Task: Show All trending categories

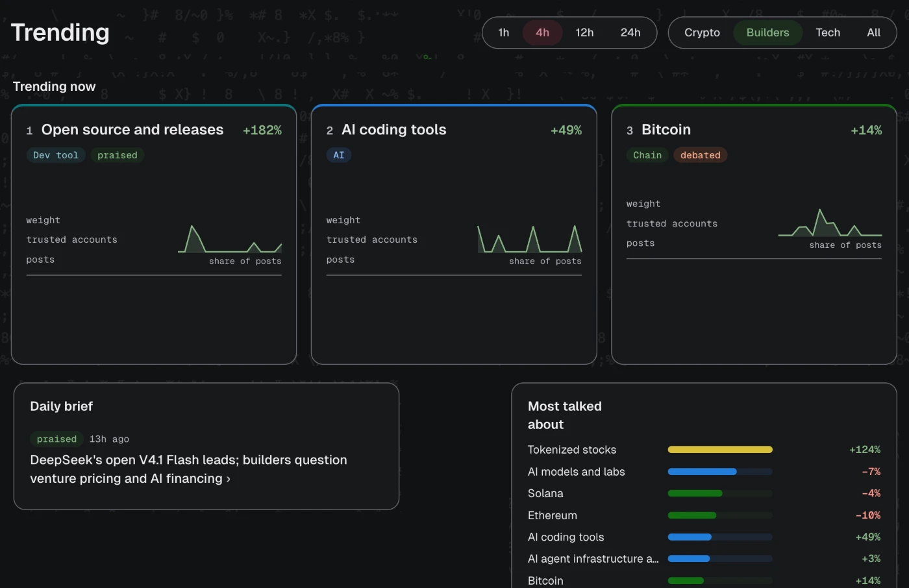Action: 874,32
